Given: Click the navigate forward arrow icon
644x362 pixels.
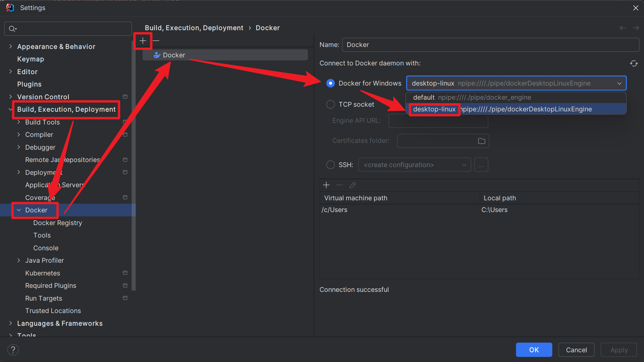Looking at the screenshot, I should pos(636,28).
